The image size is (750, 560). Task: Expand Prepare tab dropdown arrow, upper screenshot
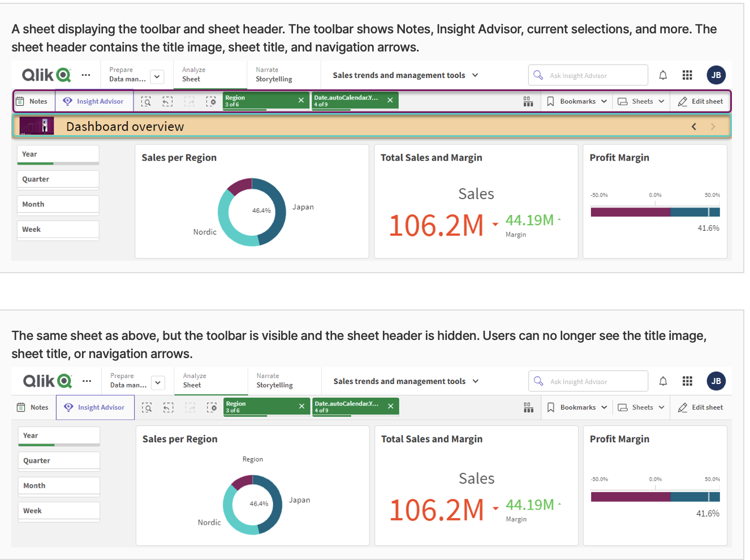157,76
